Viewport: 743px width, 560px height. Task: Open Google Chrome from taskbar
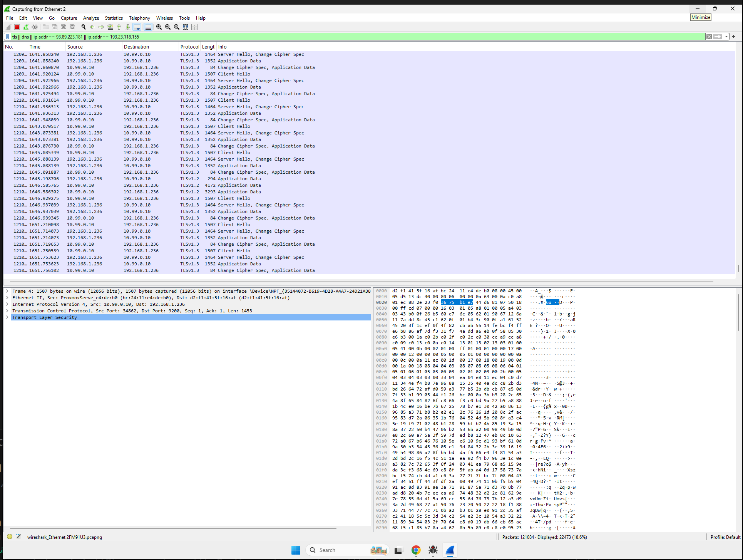point(416,550)
